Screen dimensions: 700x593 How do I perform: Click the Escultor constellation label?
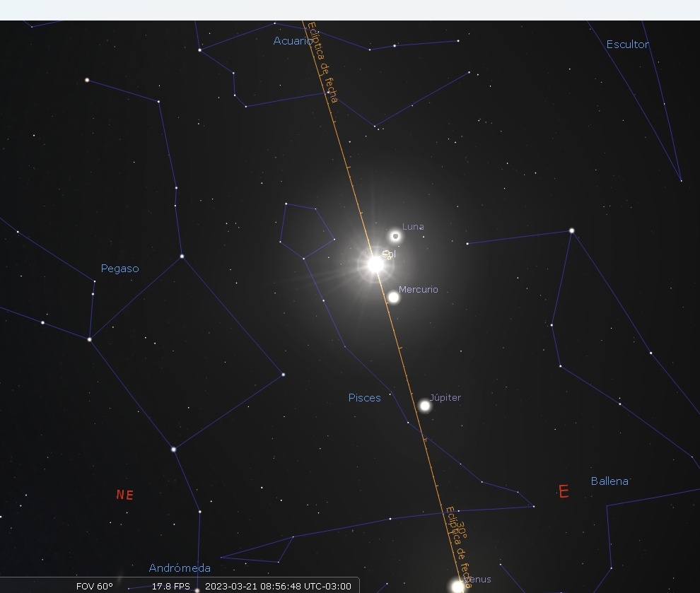coord(628,45)
